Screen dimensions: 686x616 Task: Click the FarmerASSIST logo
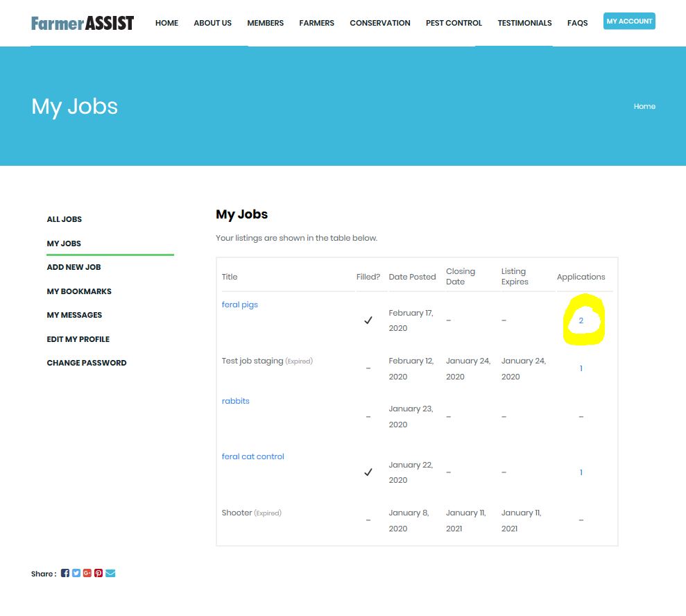click(x=83, y=23)
